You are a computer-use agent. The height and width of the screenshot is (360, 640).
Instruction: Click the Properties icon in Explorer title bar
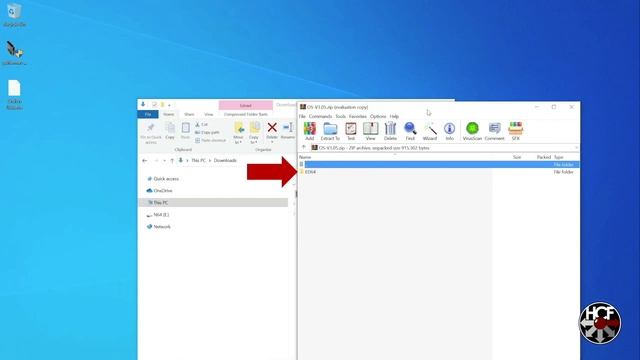[154, 105]
